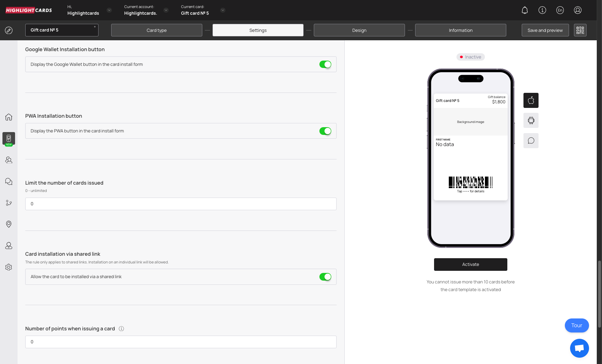The image size is (602, 364).
Task: Go to Home in sidebar
Action: point(9,117)
